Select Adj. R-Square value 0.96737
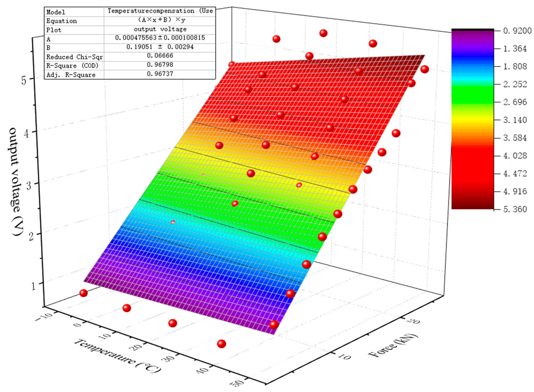 160,74
